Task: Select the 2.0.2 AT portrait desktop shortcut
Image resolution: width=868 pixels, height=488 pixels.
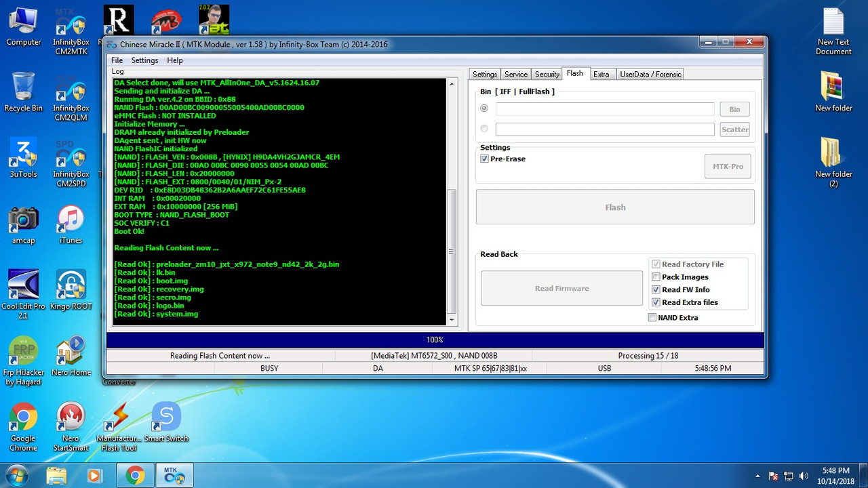Action: 214,20
